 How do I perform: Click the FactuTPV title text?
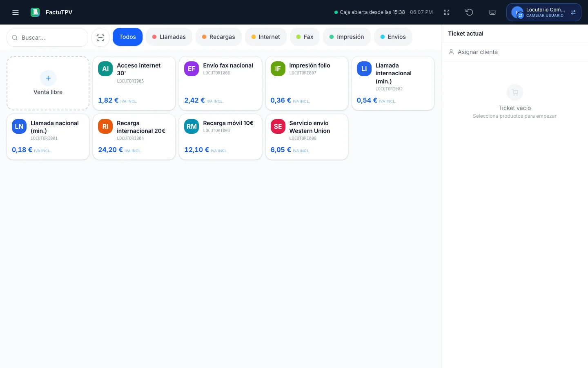pyautogui.click(x=59, y=12)
